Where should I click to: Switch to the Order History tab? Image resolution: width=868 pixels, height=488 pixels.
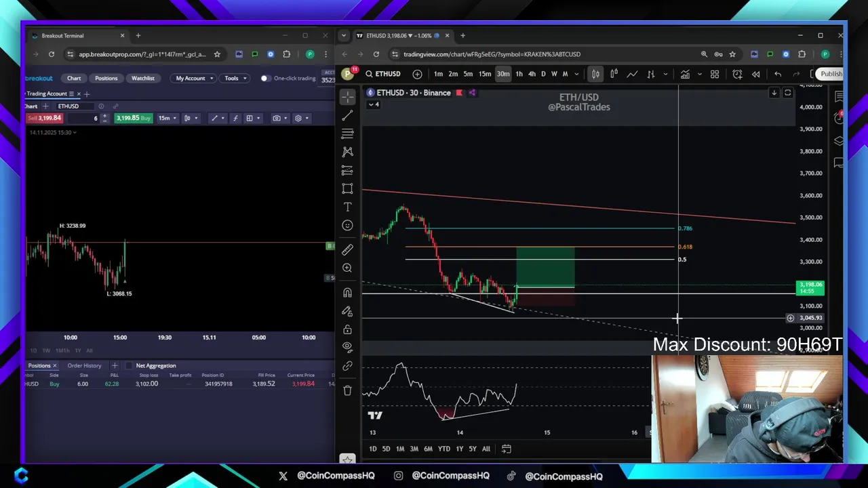pyautogui.click(x=84, y=365)
